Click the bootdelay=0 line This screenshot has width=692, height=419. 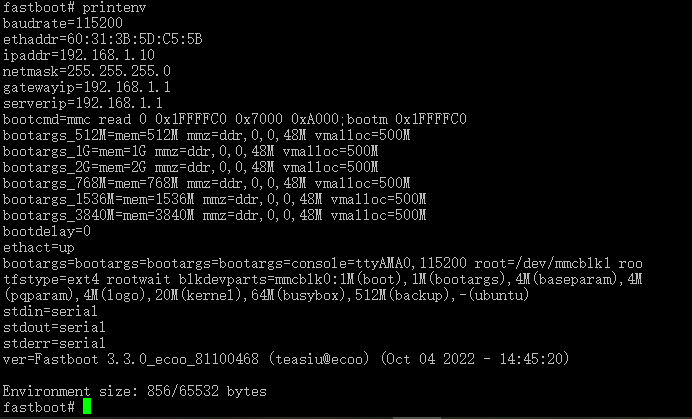point(47,231)
